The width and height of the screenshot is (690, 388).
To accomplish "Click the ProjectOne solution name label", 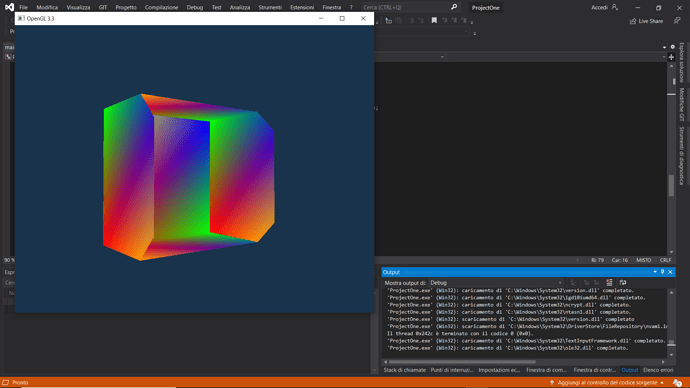I will click(486, 7).
